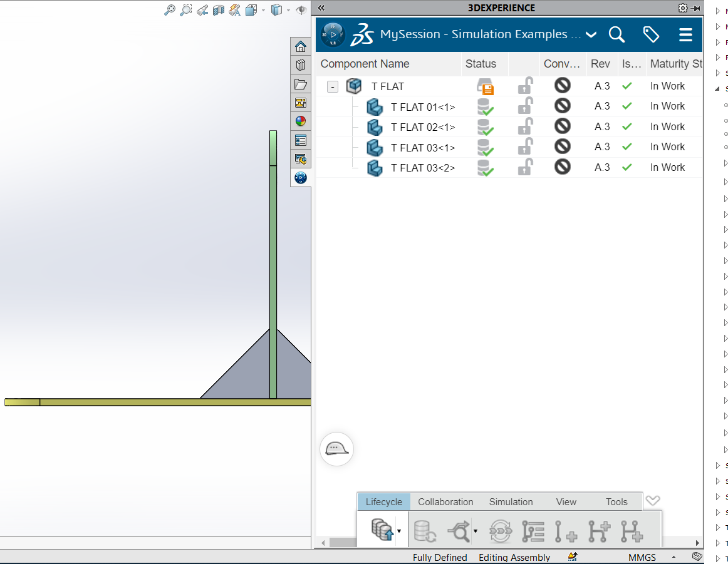This screenshot has width=728, height=564.
Task: Switch to the Collaboration tab
Action: pos(445,502)
